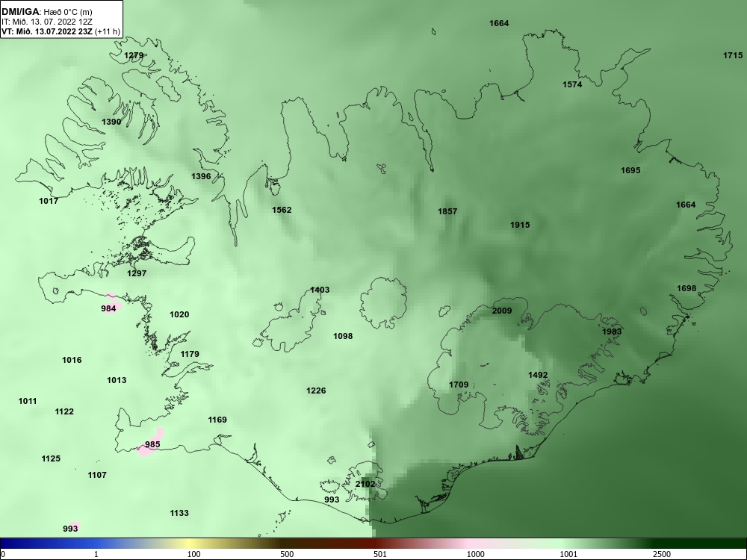The width and height of the screenshot is (747, 560).
Task: Click the pale yellow segment of color bar
Action: tap(188, 544)
